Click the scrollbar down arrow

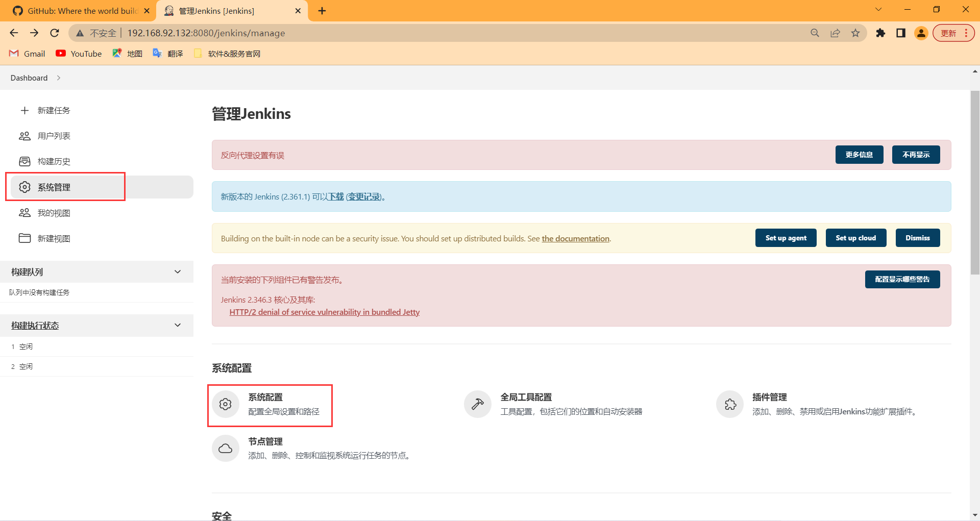(975, 515)
